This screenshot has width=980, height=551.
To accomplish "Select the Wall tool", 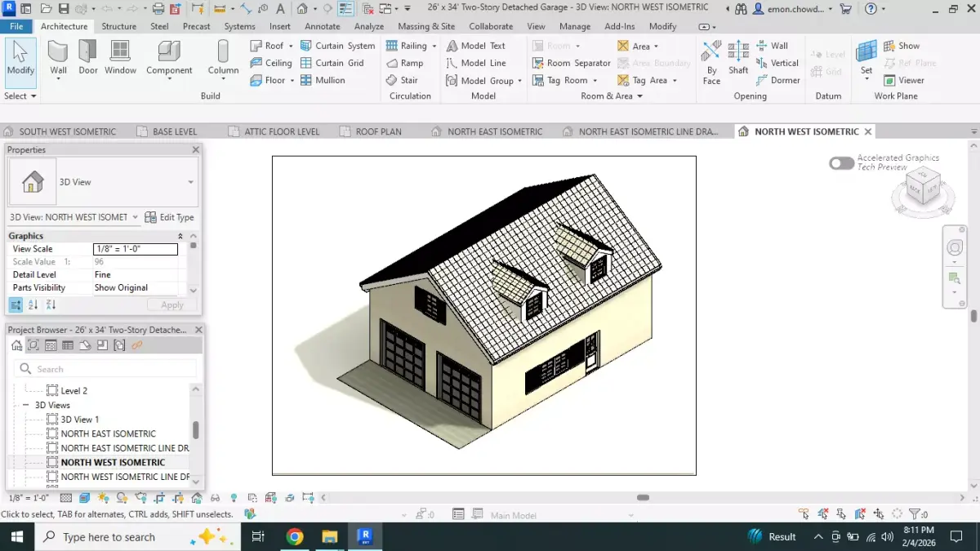I will pos(58,57).
